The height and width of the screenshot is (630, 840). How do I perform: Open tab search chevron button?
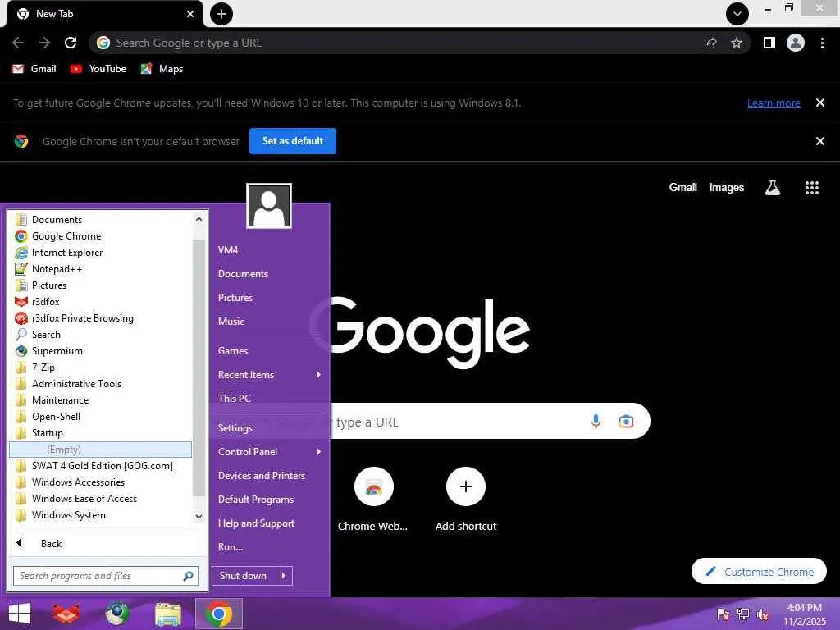click(x=737, y=14)
